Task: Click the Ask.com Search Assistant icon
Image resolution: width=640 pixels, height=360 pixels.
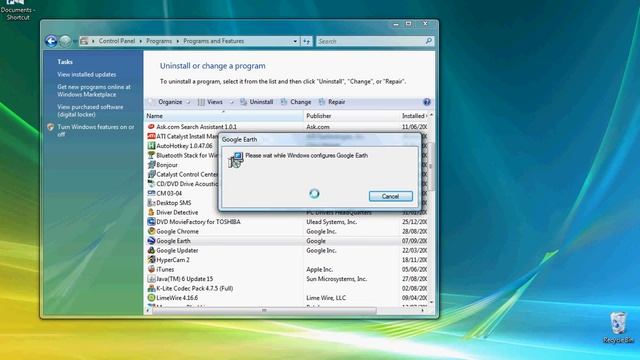Action: coord(151,127)
